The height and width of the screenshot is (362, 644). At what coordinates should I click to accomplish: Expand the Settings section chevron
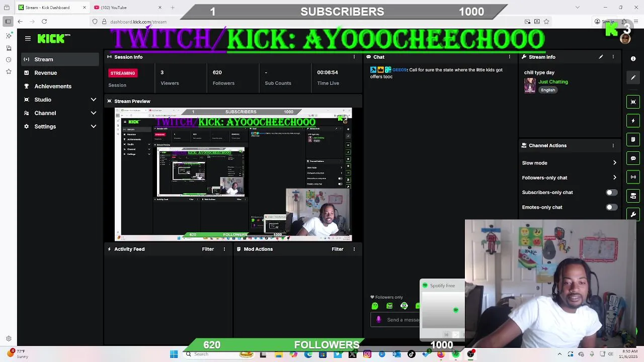point(93,127)
